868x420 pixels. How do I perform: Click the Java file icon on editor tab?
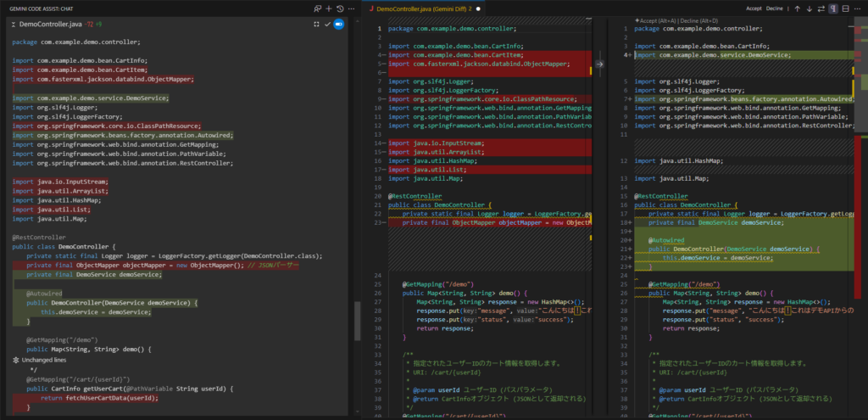pyautogui.click(x=371, y=8)
